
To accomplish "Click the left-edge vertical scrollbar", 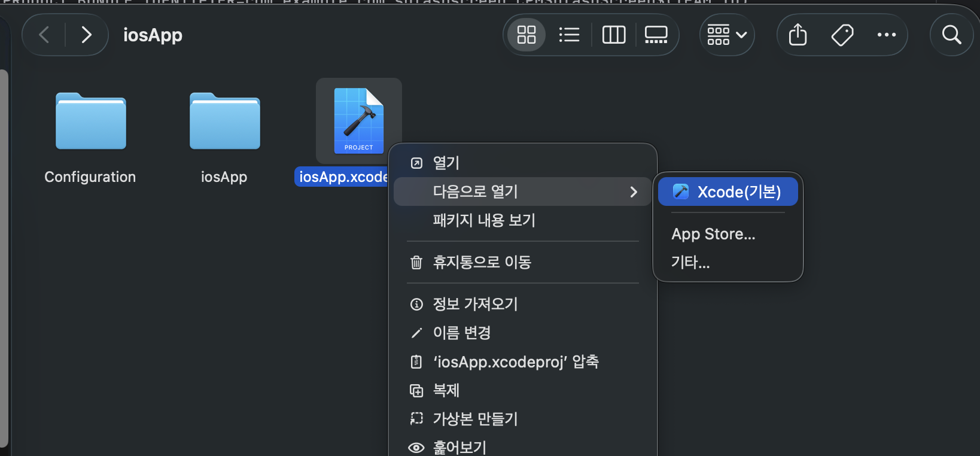I will click(4, 257).
